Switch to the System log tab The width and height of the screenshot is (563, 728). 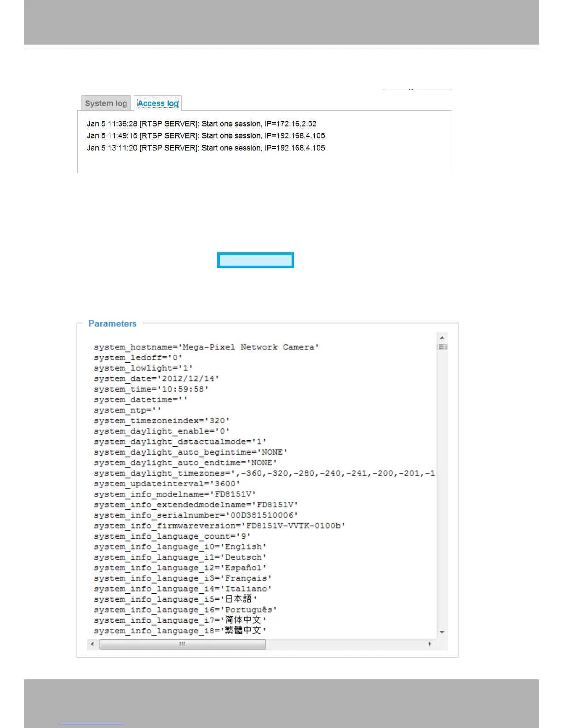click(106, 103)
